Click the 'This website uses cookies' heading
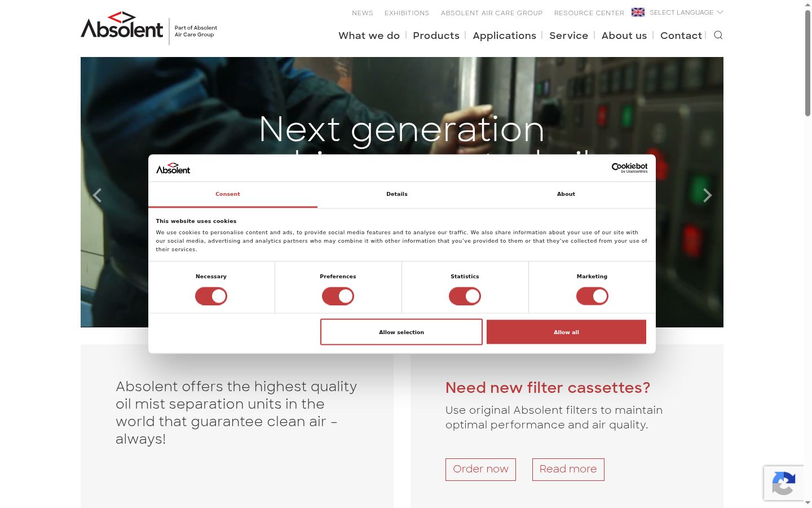This screenshot has width=812, height=508. (196, 221)
